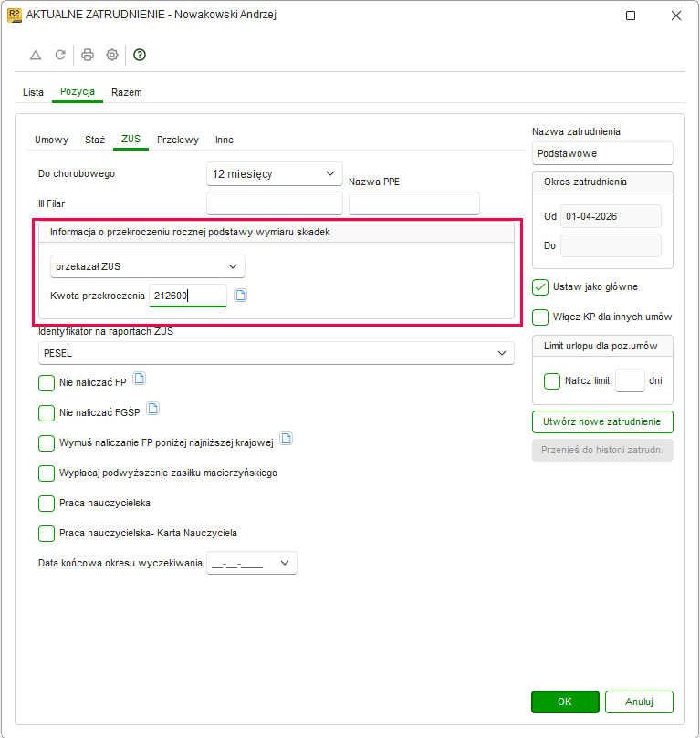The image size is (700, 738).
Task: Click document icon next to Kwota przekroczenia
Action: point(241,296)
